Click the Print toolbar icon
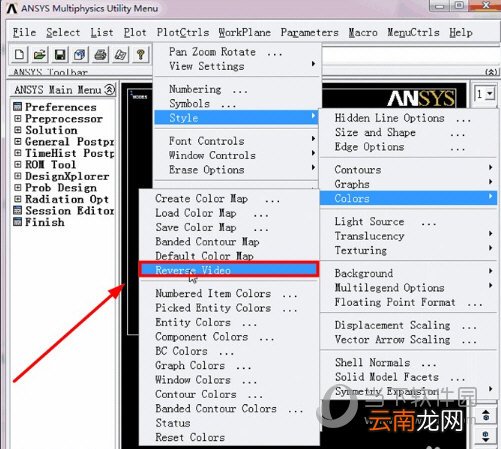This screenshot has width=501, height=449. click(x=100, y=54)
